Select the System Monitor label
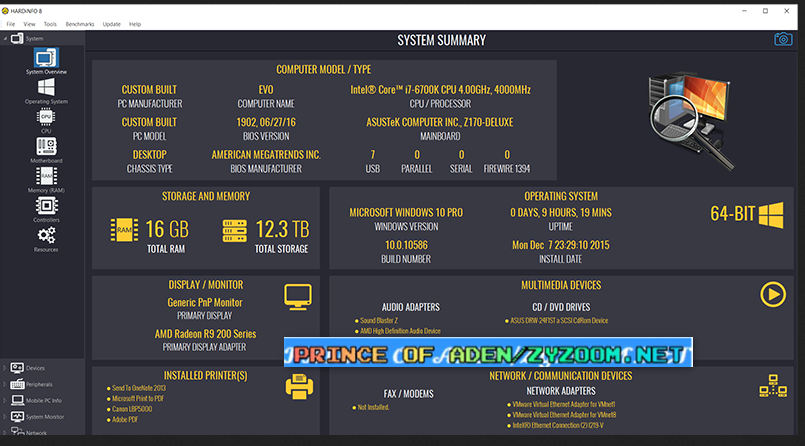Image resolution: width=805 pixels, height=446 pixels. click(x=45, y=417)
